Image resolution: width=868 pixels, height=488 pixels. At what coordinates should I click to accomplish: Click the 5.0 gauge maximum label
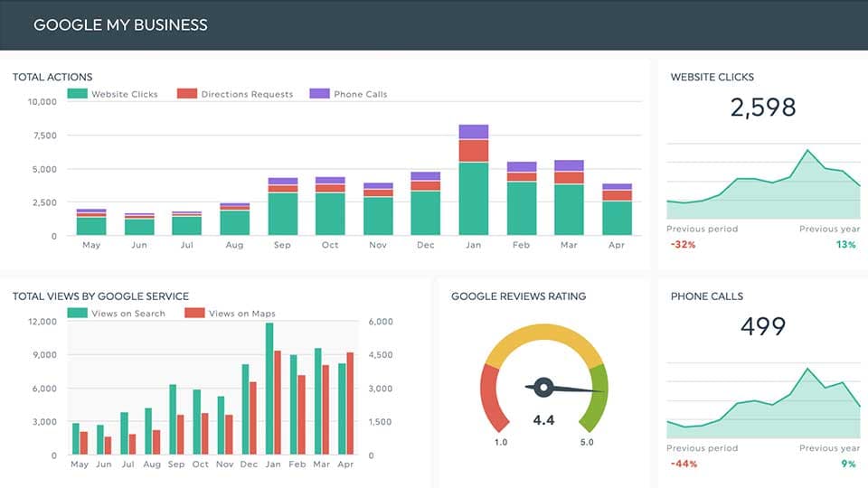pyautogui.click(x=587, y=442)
